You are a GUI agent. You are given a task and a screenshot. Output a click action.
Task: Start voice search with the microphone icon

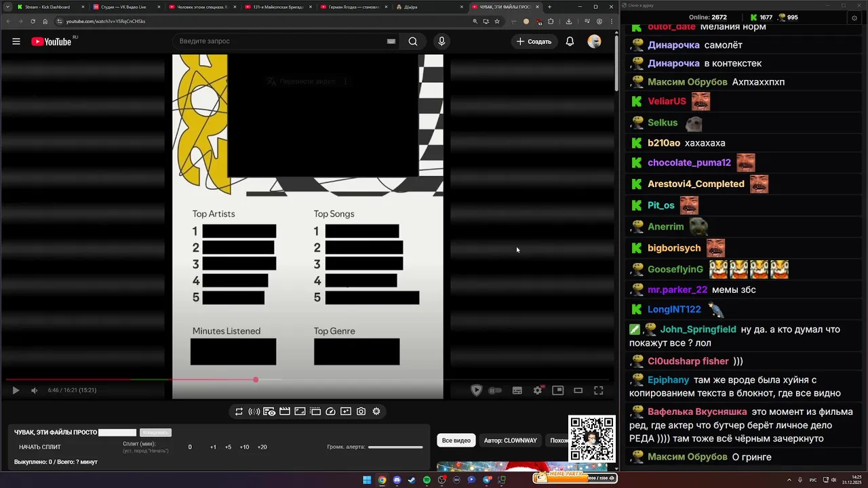coord(441,41)
